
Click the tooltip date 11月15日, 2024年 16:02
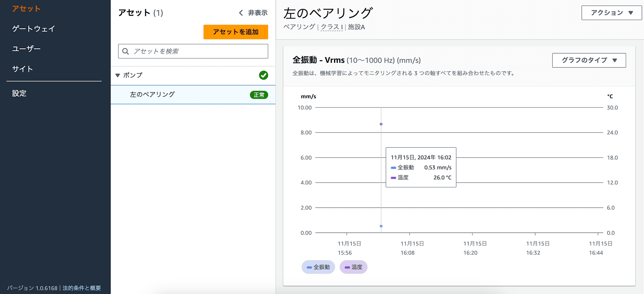421,157
